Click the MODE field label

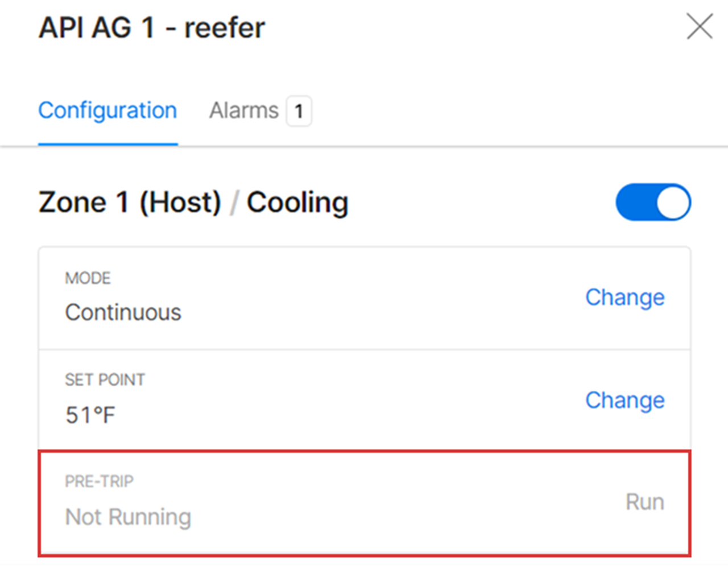coord(88,278)
